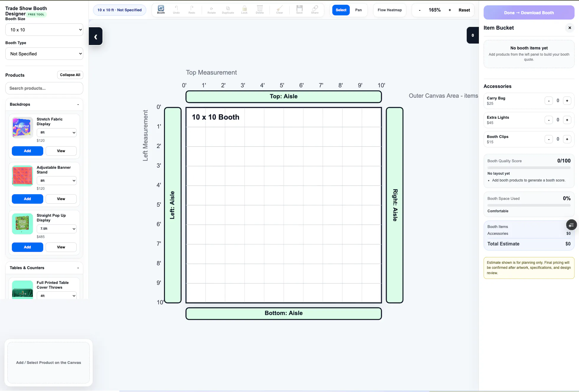579x392 pixels.
Task: Open the round list icon beside Booth Items
Action: (x=571, y=225)
